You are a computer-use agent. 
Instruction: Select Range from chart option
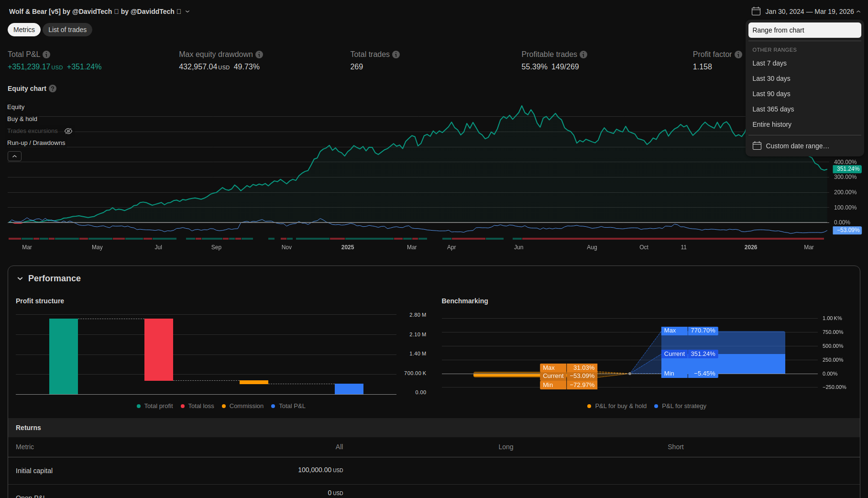tap(804, 30)
